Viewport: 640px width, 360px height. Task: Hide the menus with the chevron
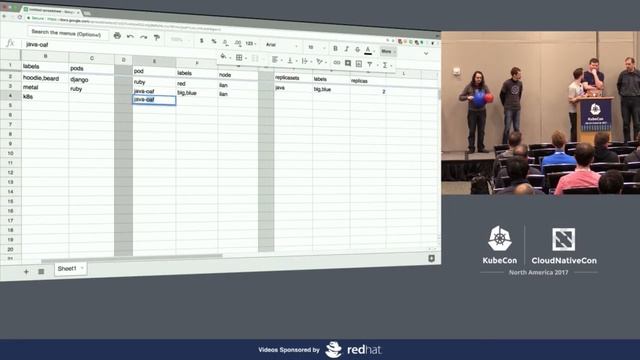tap(426, 53)
